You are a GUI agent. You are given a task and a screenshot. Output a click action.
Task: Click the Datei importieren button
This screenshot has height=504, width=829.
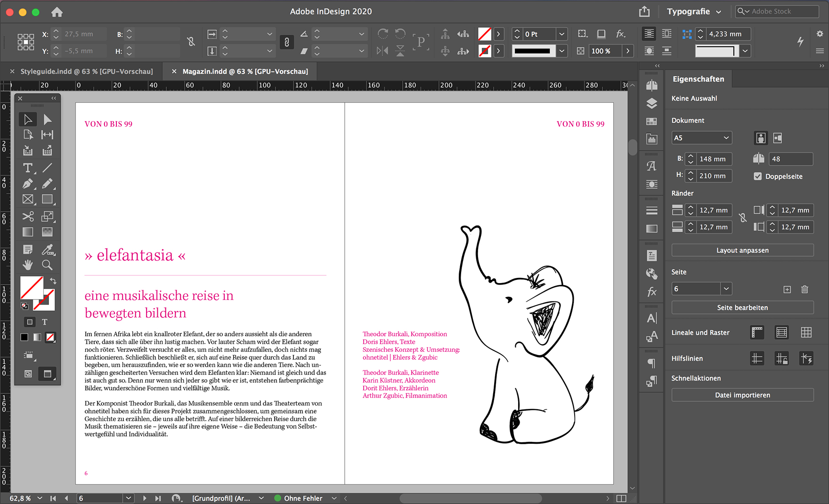click(742, 395)
